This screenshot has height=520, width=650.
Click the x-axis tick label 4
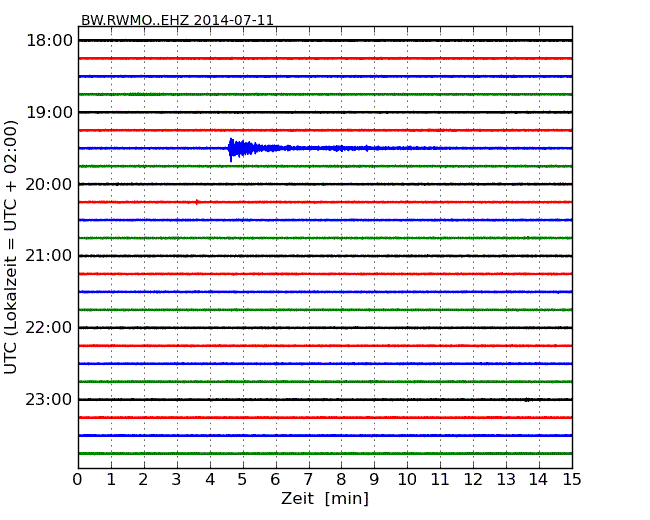(210, 480)
